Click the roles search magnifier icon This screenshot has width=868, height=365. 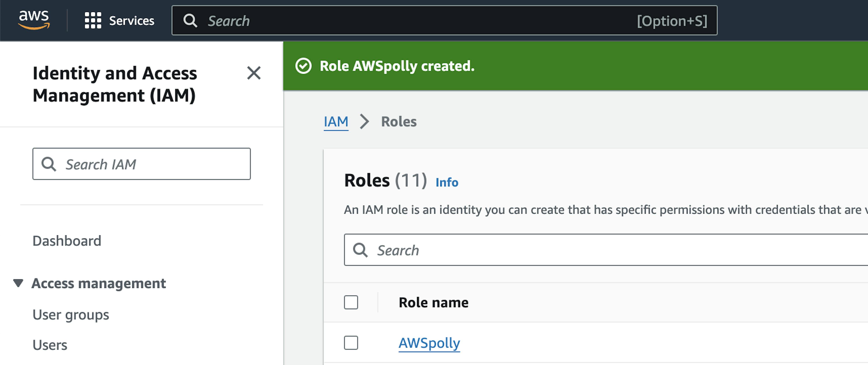click(360, 250)
